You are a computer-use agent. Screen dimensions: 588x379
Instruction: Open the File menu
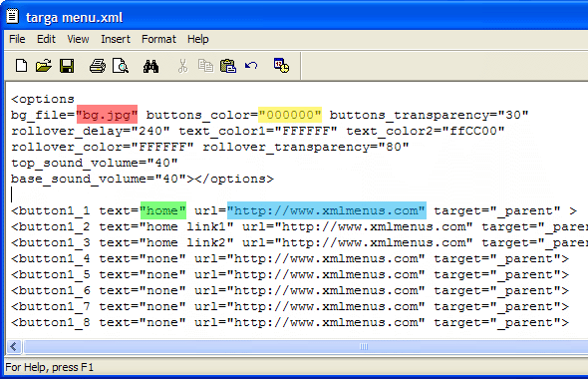pyautogui.click(x=17, y=39)
